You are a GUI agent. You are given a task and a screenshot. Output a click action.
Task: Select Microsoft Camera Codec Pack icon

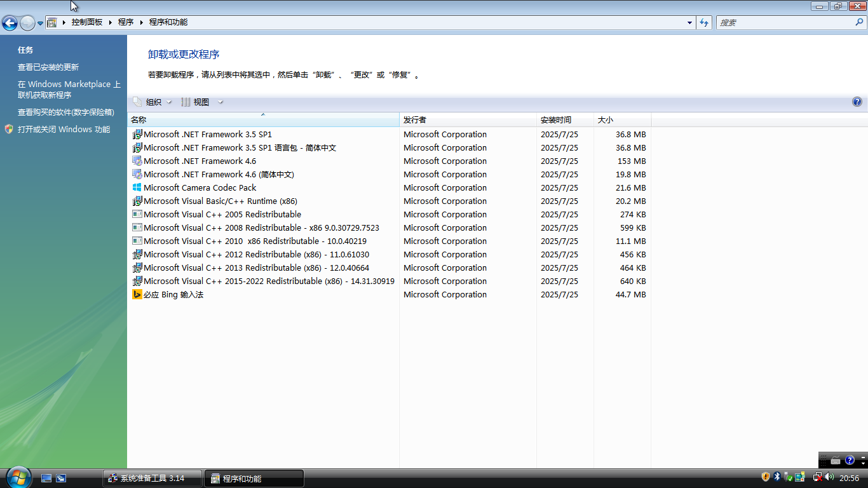[137, 187]
